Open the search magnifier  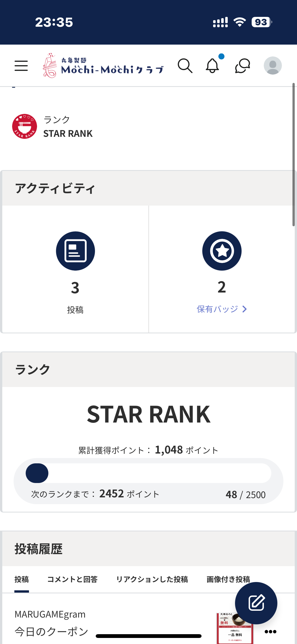pyautogui.click(x=185, y=66)
